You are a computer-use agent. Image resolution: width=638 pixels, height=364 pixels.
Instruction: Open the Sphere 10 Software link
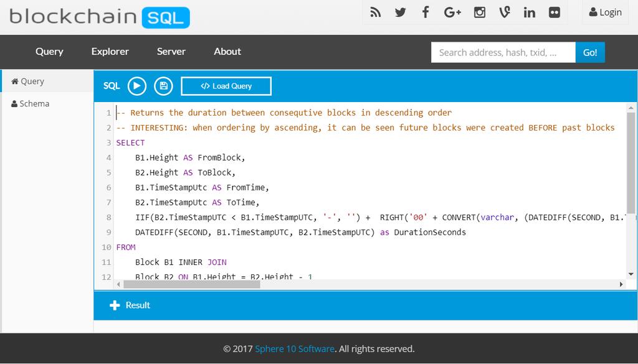[x=295, y=349]
